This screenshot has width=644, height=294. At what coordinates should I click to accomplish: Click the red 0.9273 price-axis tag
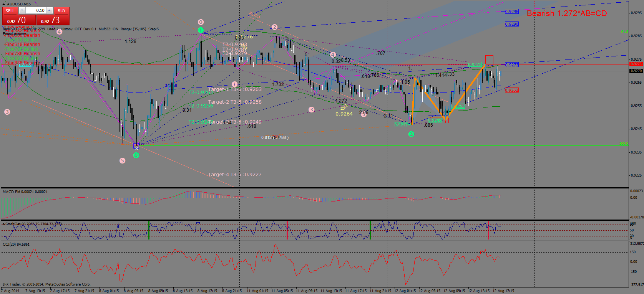point(636,64)
